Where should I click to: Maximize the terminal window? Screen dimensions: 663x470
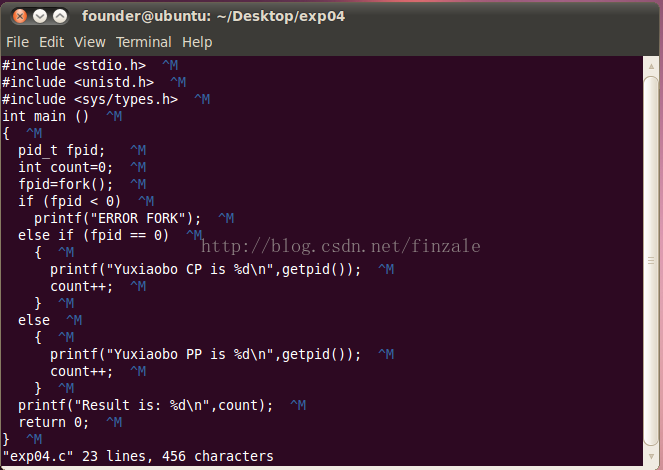pyautogui.click(x=60, y=16)
